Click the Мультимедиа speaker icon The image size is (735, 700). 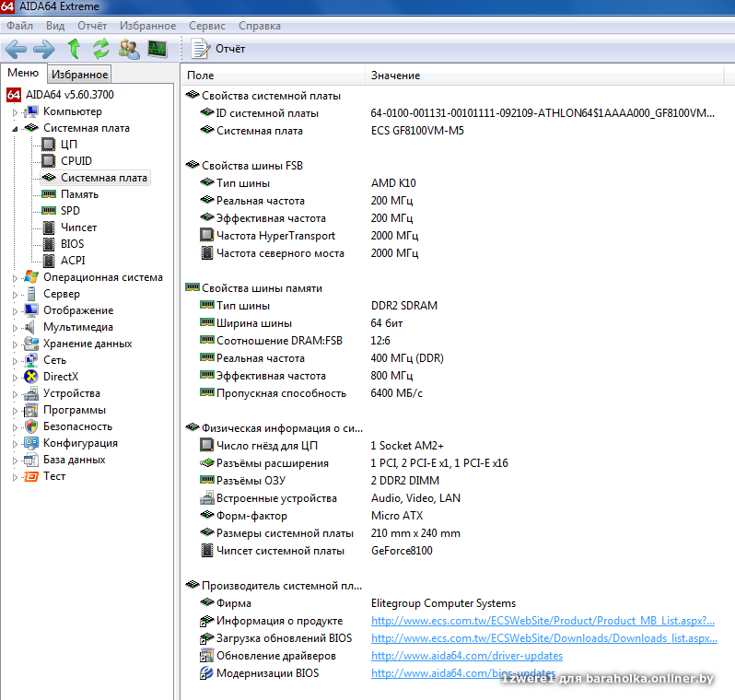(30, 327)
